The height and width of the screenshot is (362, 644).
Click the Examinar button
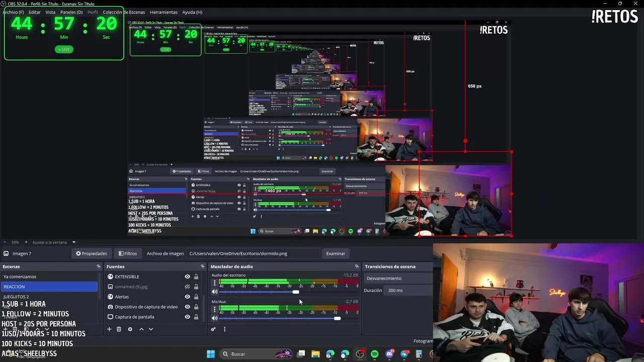(336, 253)
